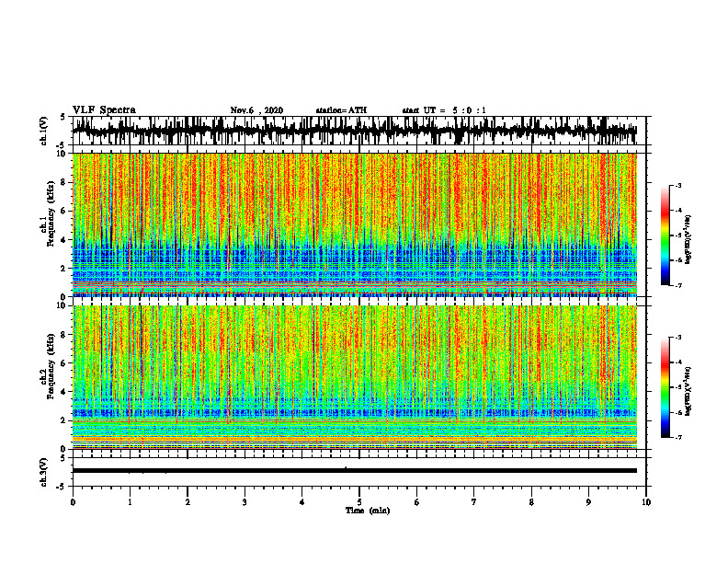This screenshot has height=563, width=728.
Task: Click the 5 V tick on ch.1(V) axis
Action: coord(63,117)
